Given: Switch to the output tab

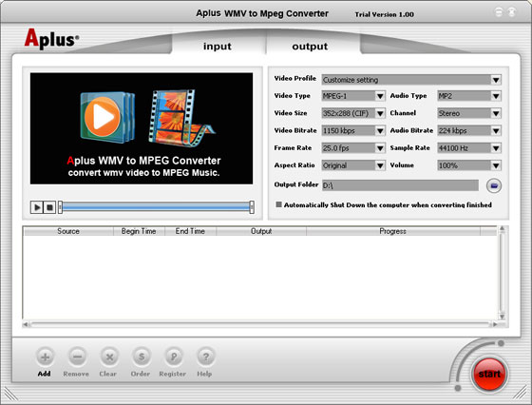Looking at the screenshot, I should [x=310, y=46].
